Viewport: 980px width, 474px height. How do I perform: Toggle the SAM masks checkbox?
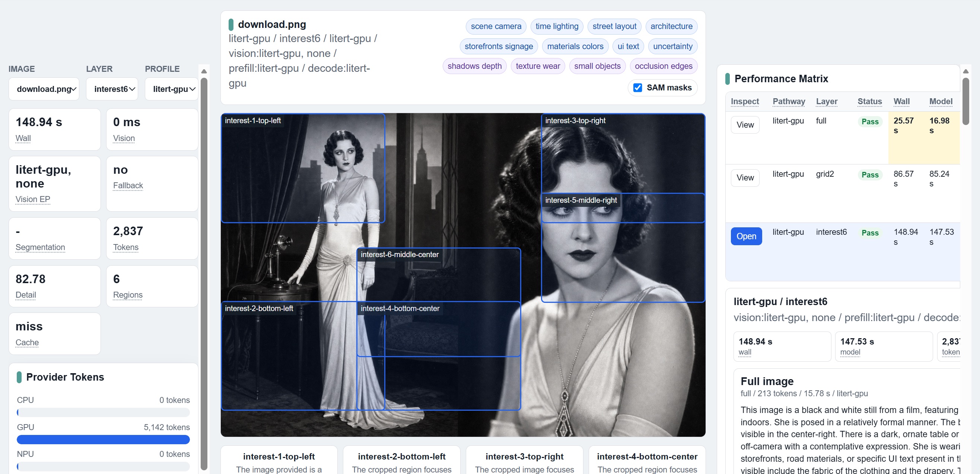coord(637,88)
